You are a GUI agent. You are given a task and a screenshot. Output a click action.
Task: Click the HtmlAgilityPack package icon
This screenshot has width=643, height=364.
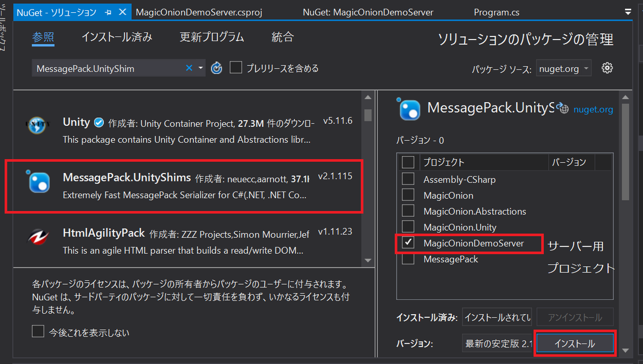click(39, 238)
